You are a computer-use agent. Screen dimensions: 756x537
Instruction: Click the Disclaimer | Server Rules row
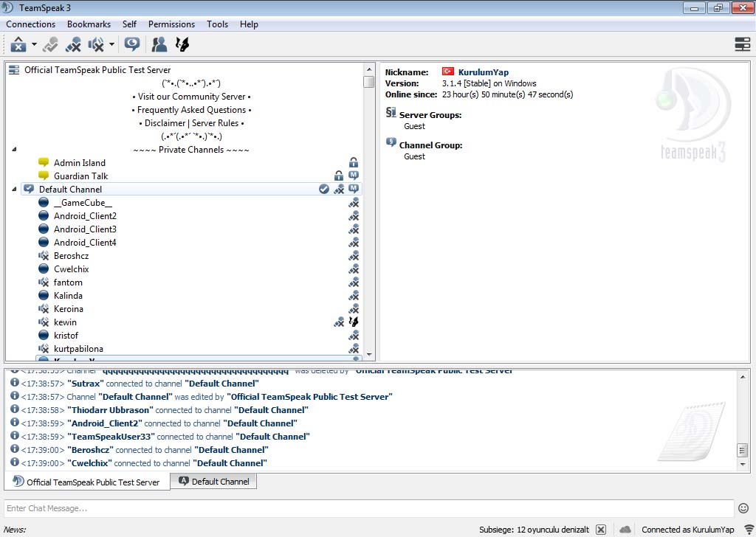pos(191,123)
